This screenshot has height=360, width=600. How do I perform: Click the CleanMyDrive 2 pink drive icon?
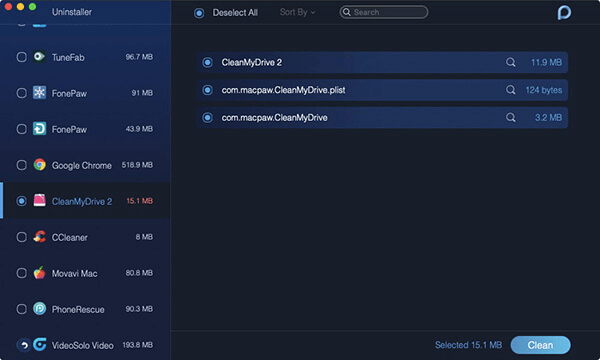coord(39,200)
